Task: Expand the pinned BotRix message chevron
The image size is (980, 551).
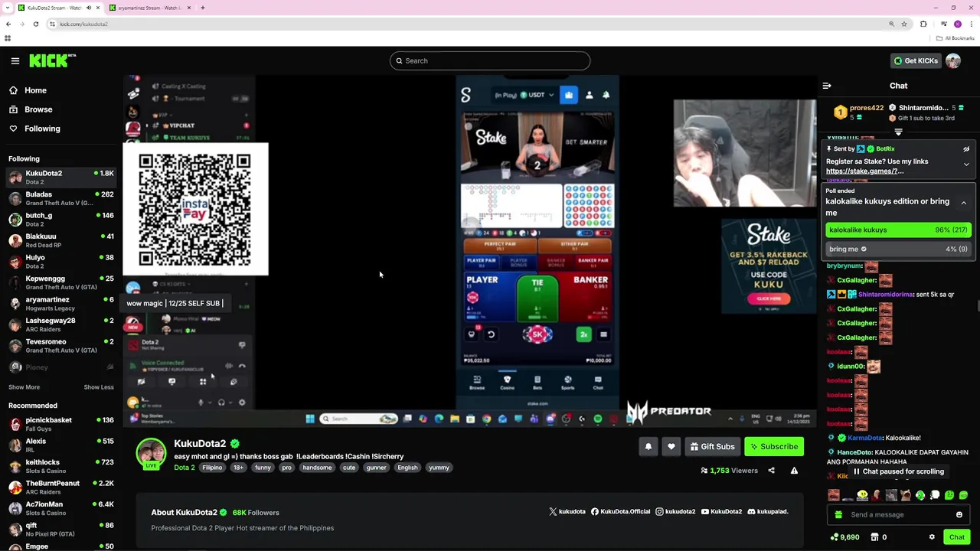Action: [x=966, y=164]
